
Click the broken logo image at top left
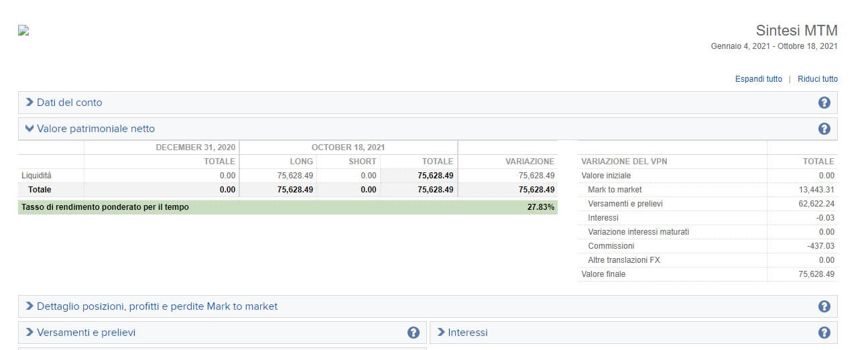tap(23, 30)
